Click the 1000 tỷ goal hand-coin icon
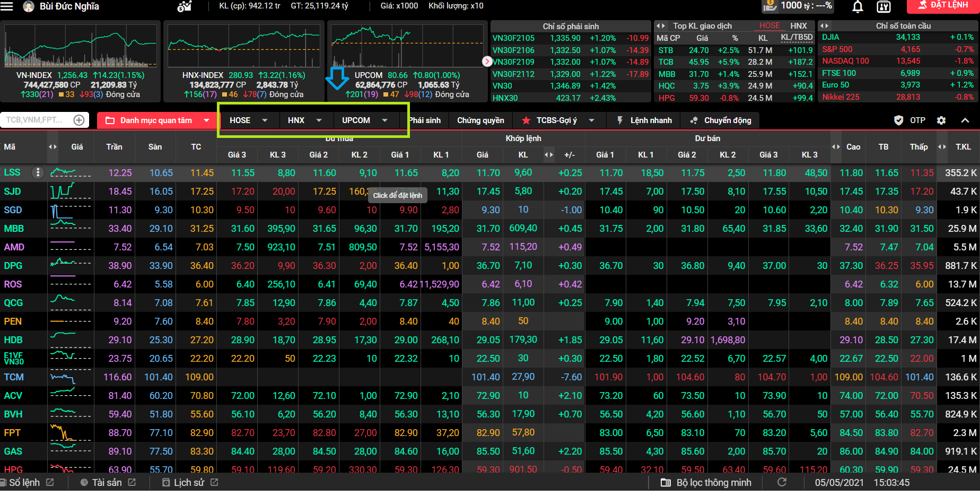The height and width of the screenshot is (496, 980). [x=769, y=6]
